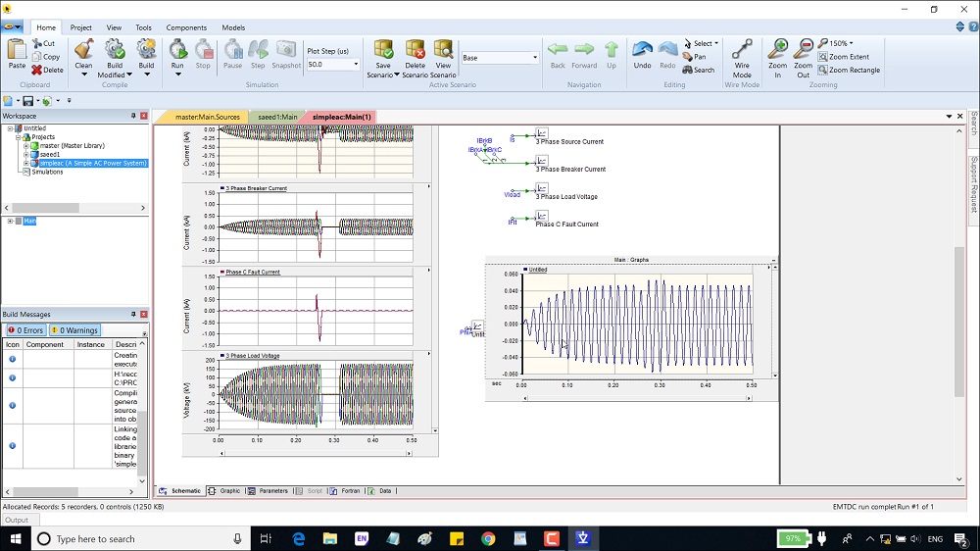Click the canvas vertical scrollbar
This screenshot has height=551, width=980.
pos(959,322)
